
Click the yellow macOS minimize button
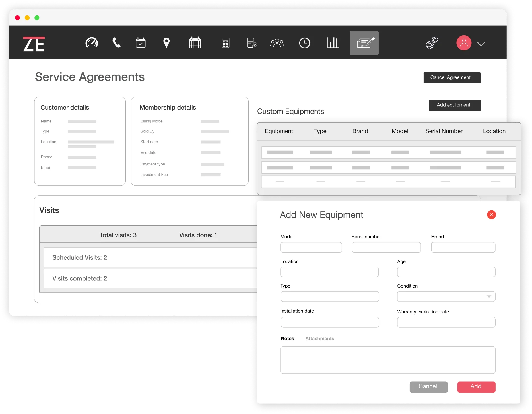pos(27,18)
